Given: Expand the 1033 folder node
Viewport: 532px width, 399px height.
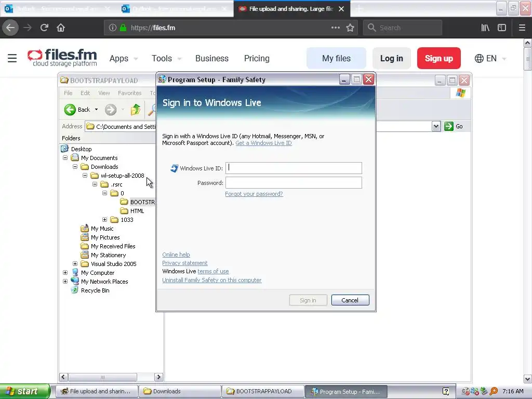Looking at the screenshot, I should pos(104,220).
